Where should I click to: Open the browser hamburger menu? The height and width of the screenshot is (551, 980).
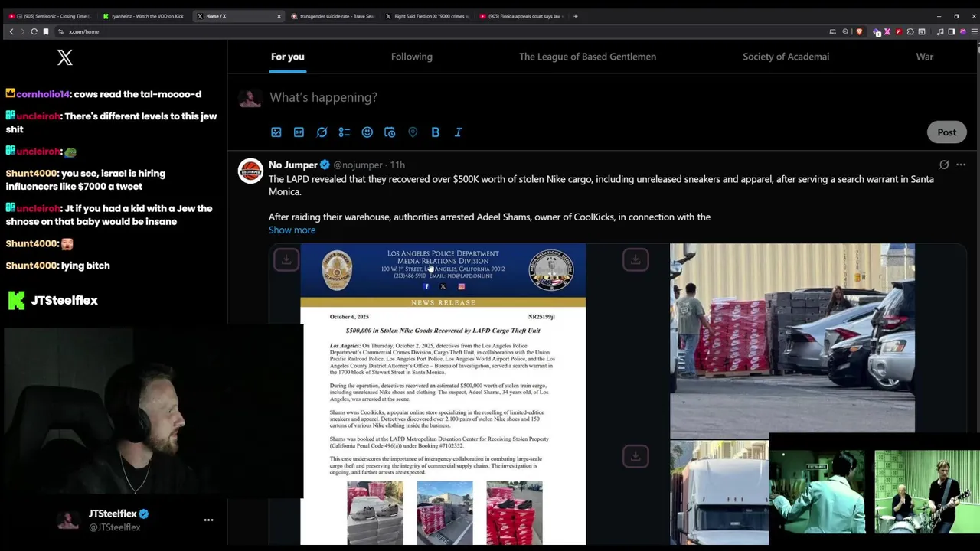[x=975, y=31]
